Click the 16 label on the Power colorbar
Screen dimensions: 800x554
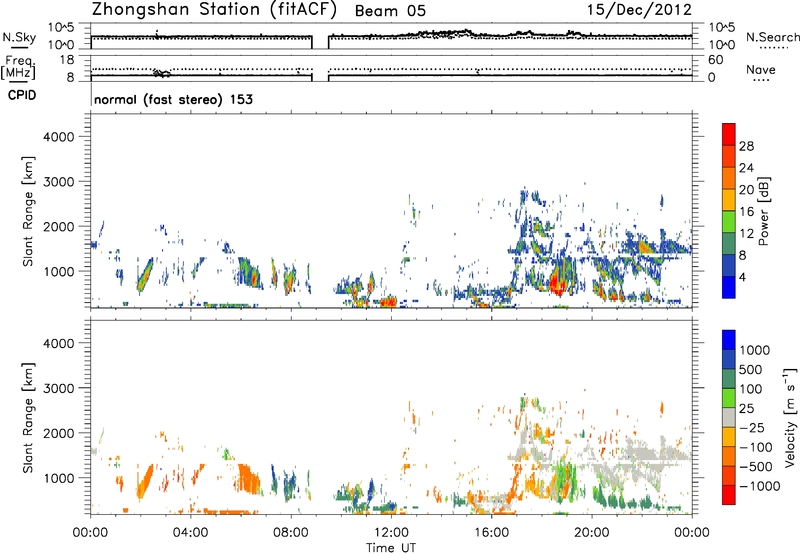coord(746,212)
